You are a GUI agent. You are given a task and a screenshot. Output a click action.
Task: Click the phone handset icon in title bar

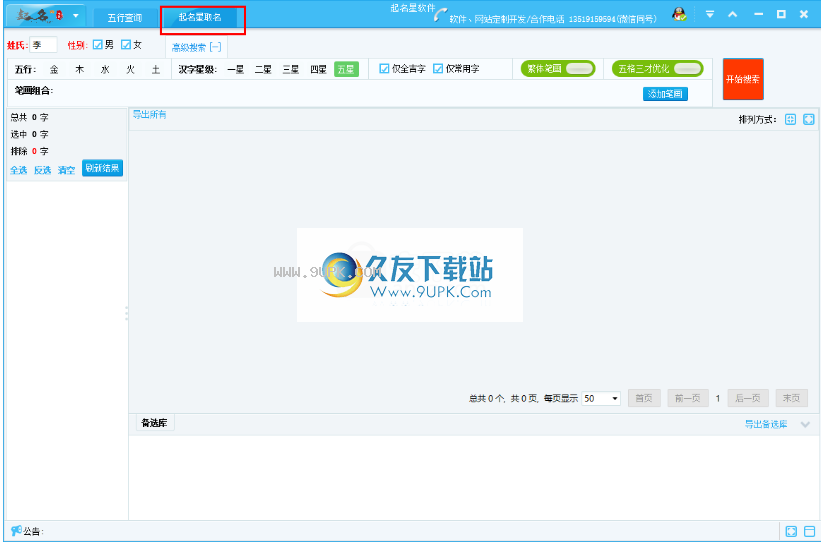point(440,15)
